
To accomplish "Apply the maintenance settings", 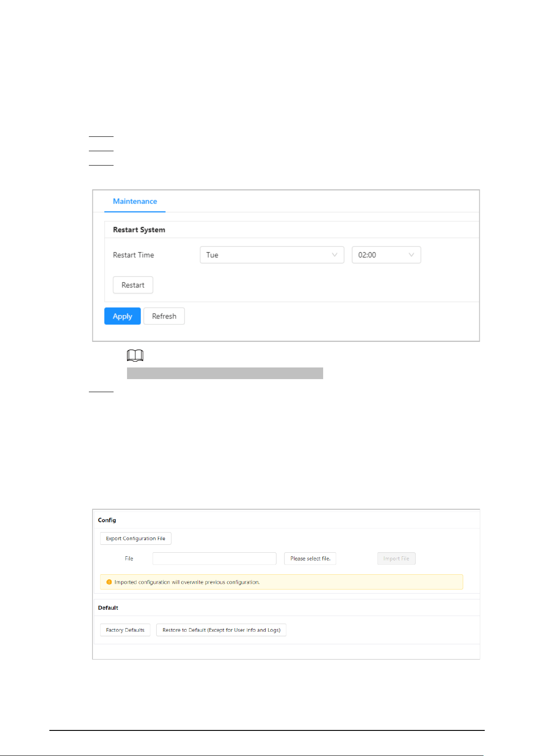I will 123,316.
